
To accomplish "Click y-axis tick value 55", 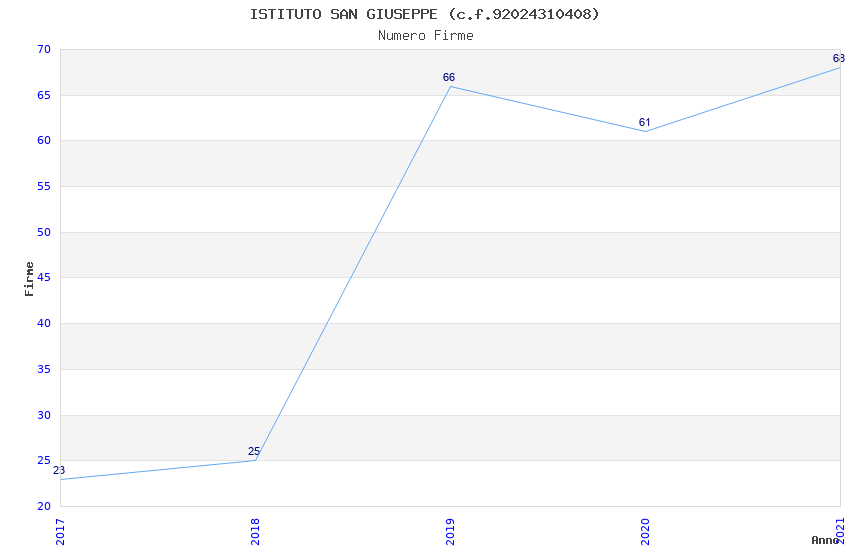I will [x=44, y=186].
